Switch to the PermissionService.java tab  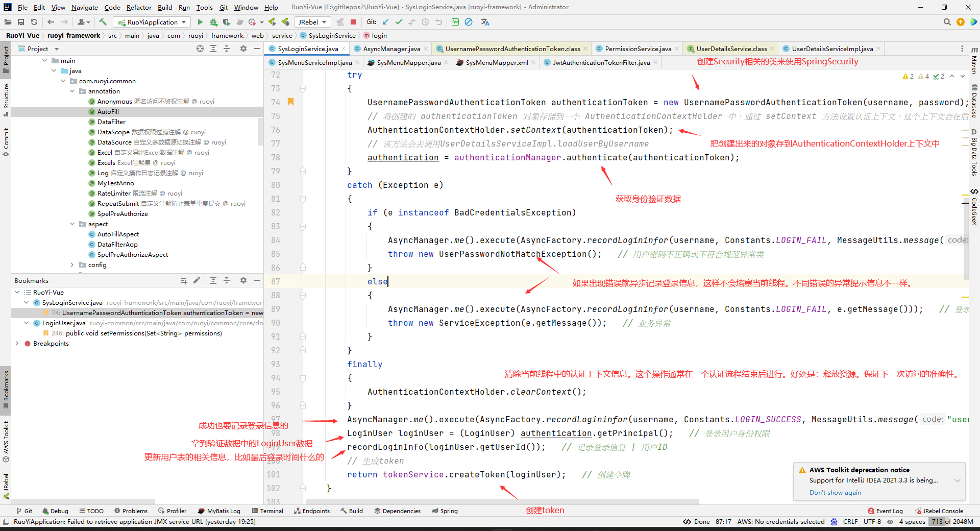click(x=638, y=49)
